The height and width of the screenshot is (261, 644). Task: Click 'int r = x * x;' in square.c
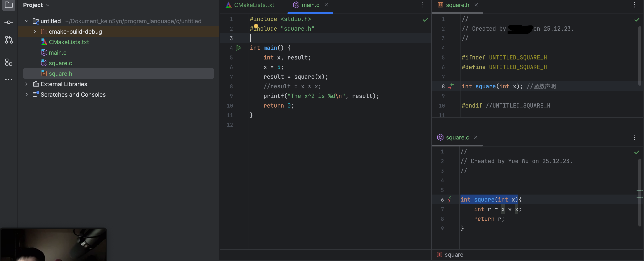(497, 209)
